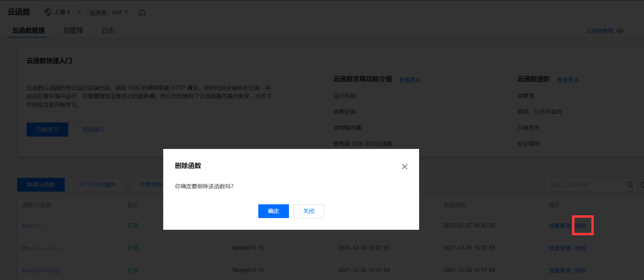Image resolution: width=644 pixels, height=280 pixels.
Task: Open the 依赖安装 link
Action: (344, 112)
